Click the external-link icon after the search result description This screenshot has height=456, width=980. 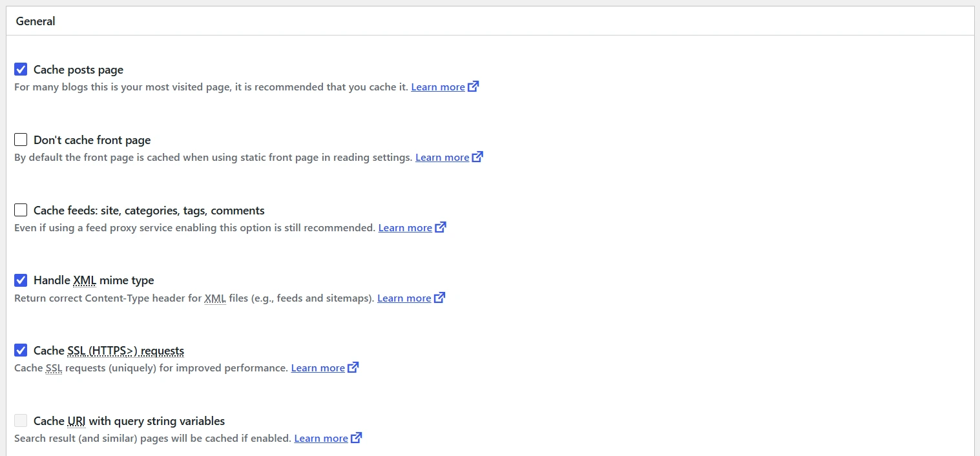357,437
